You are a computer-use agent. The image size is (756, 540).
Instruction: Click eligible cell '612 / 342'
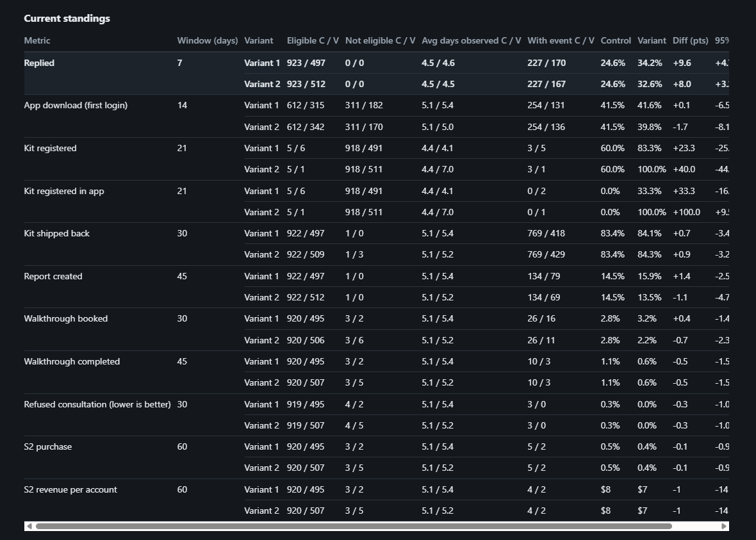[306, 127]
